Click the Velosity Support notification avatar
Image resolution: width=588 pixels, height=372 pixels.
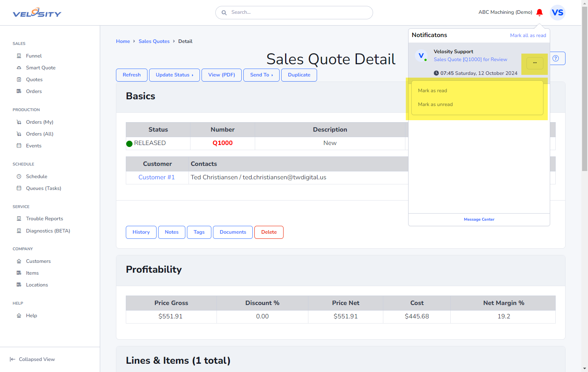pos(421,56)
